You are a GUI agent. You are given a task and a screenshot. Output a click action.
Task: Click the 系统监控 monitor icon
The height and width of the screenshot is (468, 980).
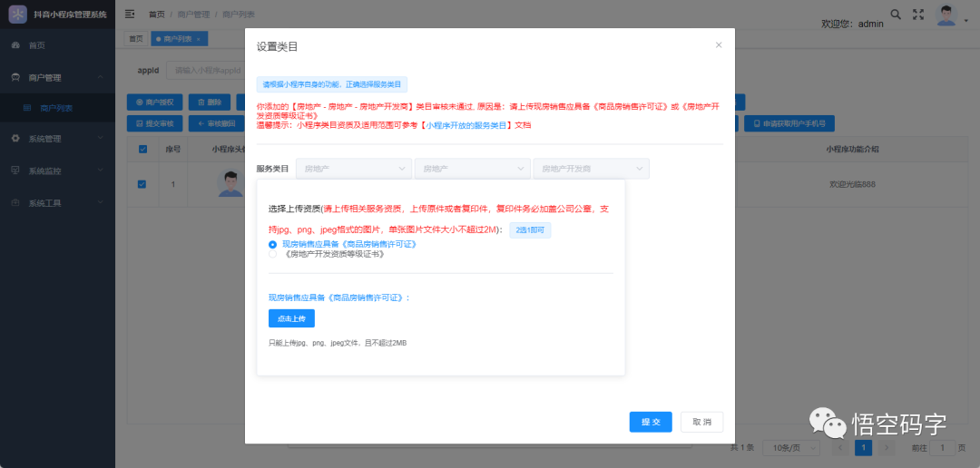(15, 170)
